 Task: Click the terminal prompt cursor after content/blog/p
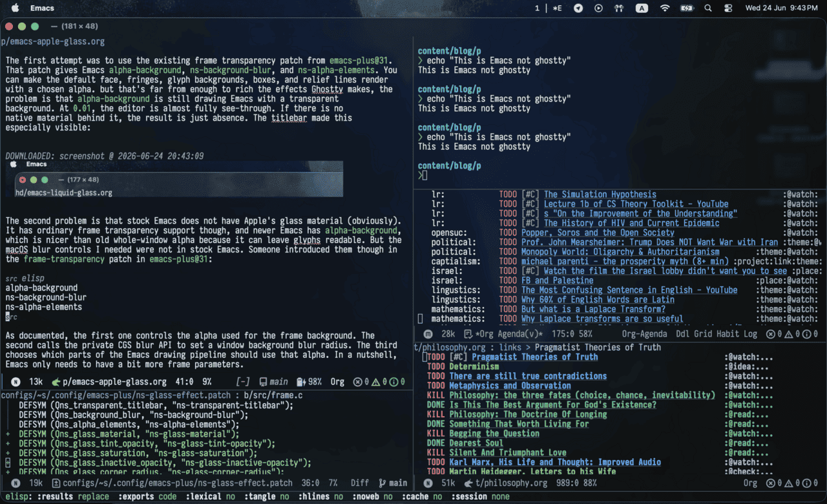[424, 175]
